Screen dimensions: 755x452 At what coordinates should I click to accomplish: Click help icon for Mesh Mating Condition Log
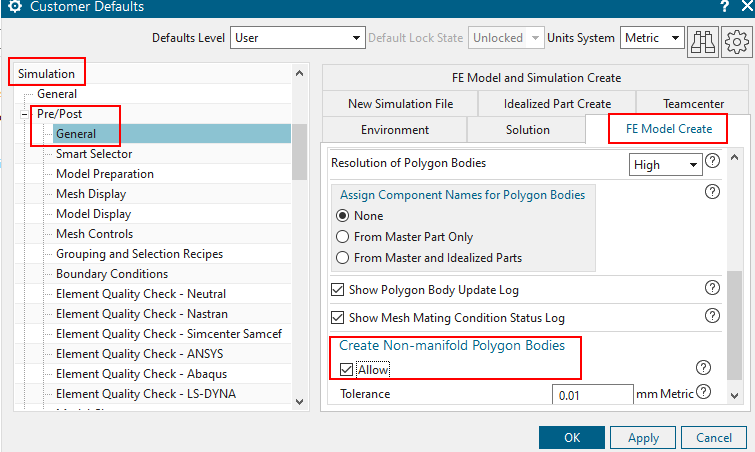(713, 316)
